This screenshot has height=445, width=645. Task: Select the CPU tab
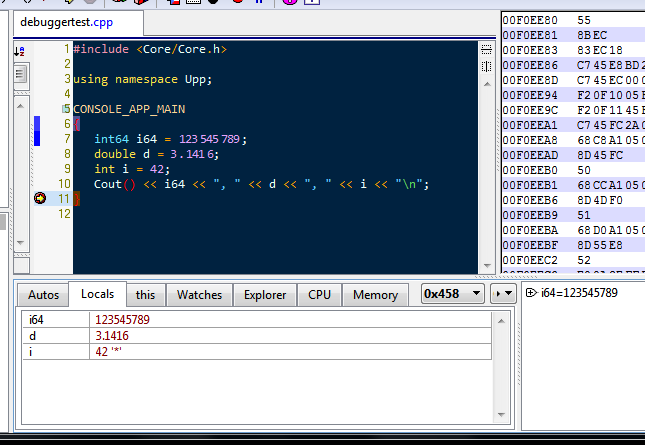(x=319, y=295)
